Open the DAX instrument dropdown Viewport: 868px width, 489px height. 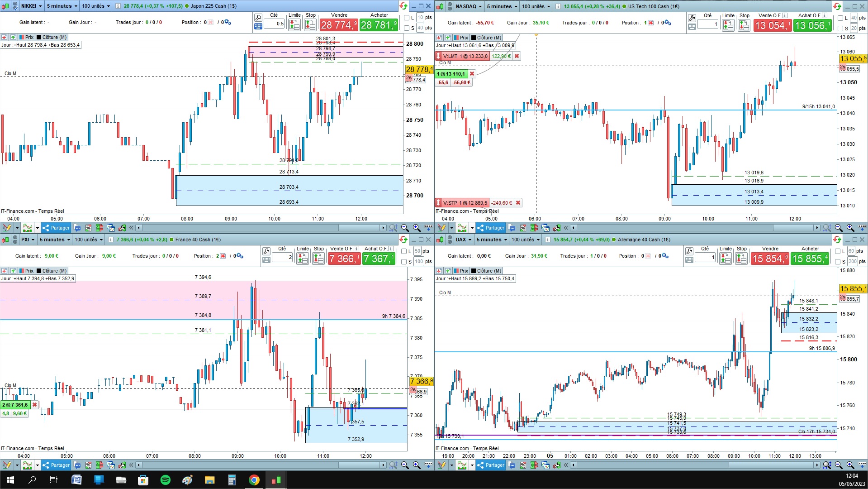(x=464, y=240)
